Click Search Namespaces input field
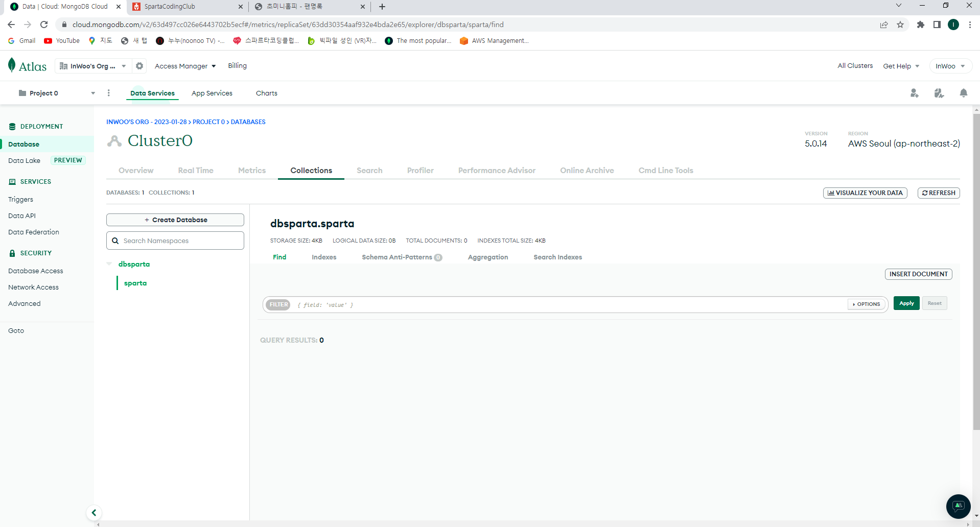The height and width of the screenshot is (527, 980). pos(175,241)
